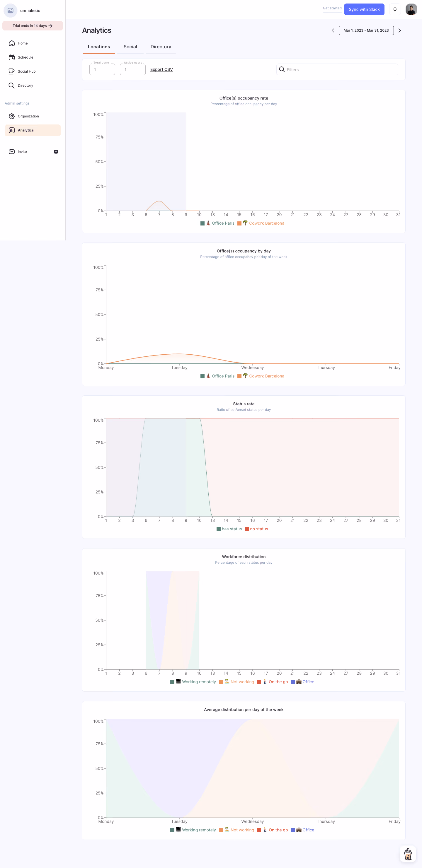Toggle On the go legend in Workforce distribution
The height and width of the screenshot is (868, 422).
point(273,682)
